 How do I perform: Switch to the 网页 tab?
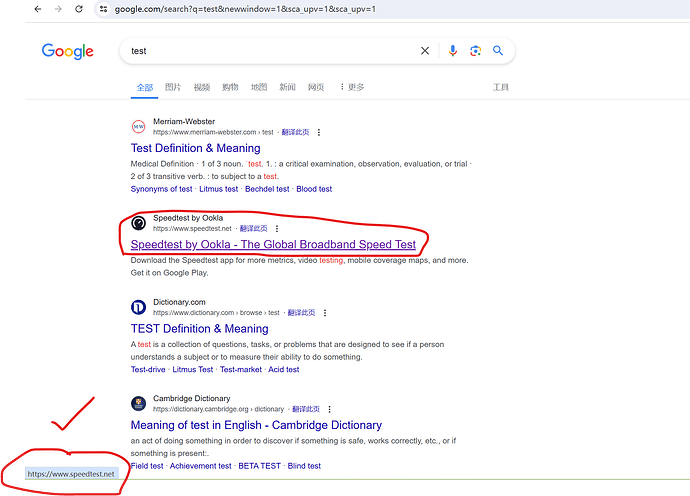pos(316,87)
